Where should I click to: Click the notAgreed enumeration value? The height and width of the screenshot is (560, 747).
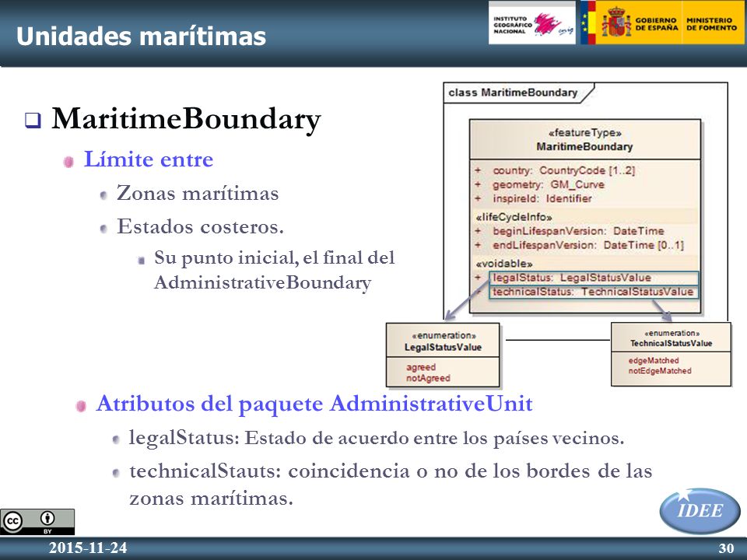(x=428, y=378)
